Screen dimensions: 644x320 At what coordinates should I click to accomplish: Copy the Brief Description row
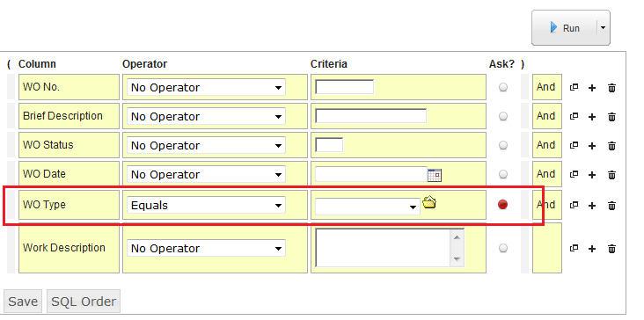point(574,117)
